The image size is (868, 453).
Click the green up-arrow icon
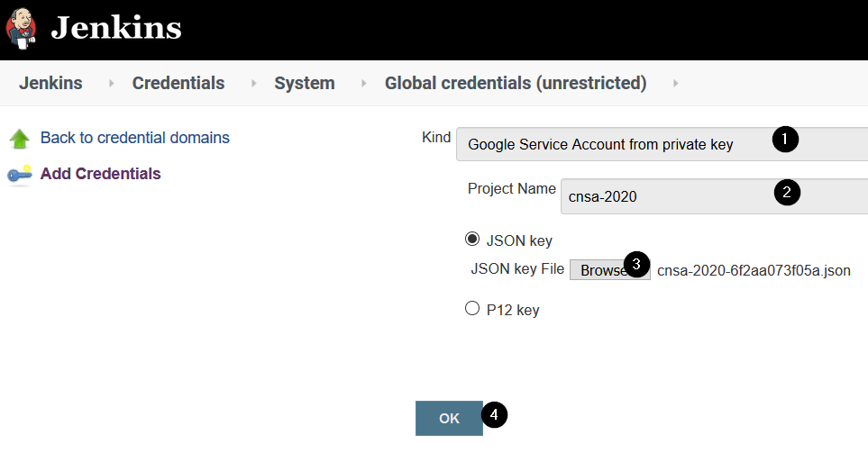click(19, 139)
